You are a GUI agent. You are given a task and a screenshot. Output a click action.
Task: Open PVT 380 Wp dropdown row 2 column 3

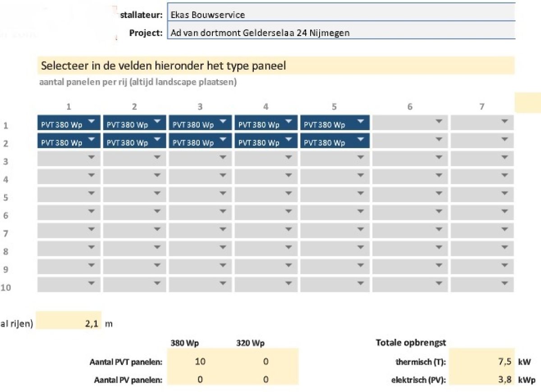point(200,141)
